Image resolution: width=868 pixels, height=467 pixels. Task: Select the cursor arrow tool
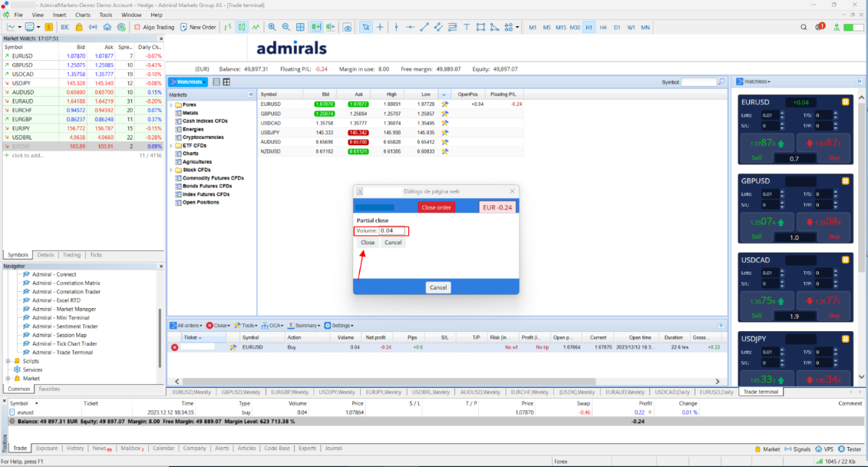(366, 27)
